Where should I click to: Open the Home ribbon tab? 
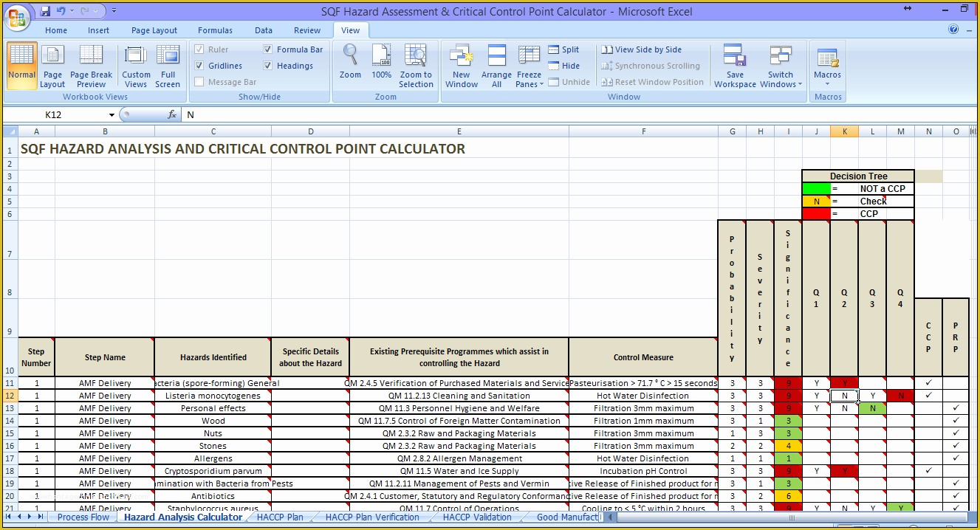point(56,30)
